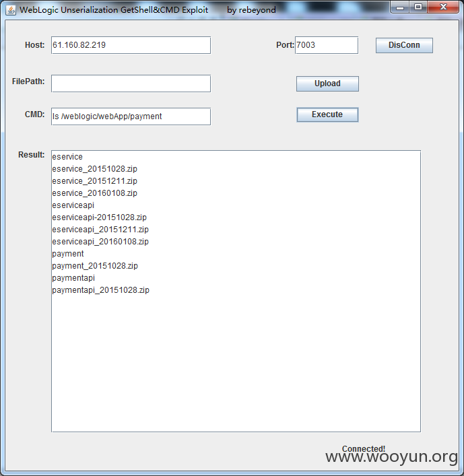Focus the empty FilePath field
Image resolution: width=464 pixels, height=476 pixels.
pyautogui.click(x=131, y=83)
